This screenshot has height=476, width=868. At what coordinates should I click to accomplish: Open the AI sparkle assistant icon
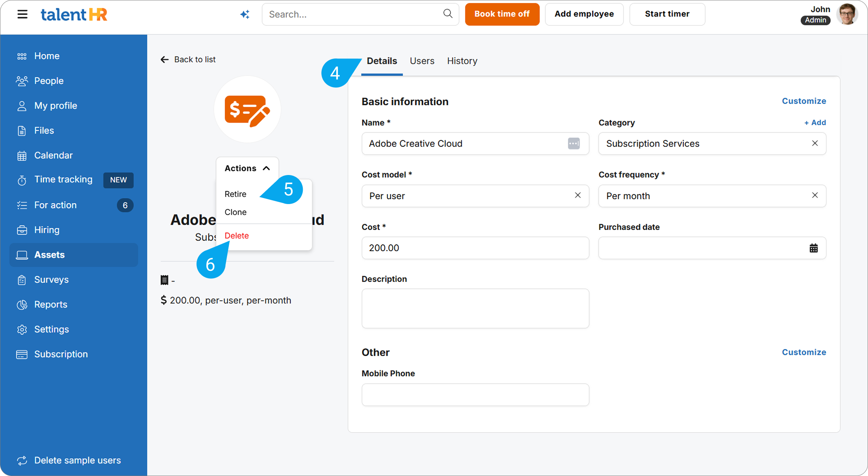(x=245, y=14)
